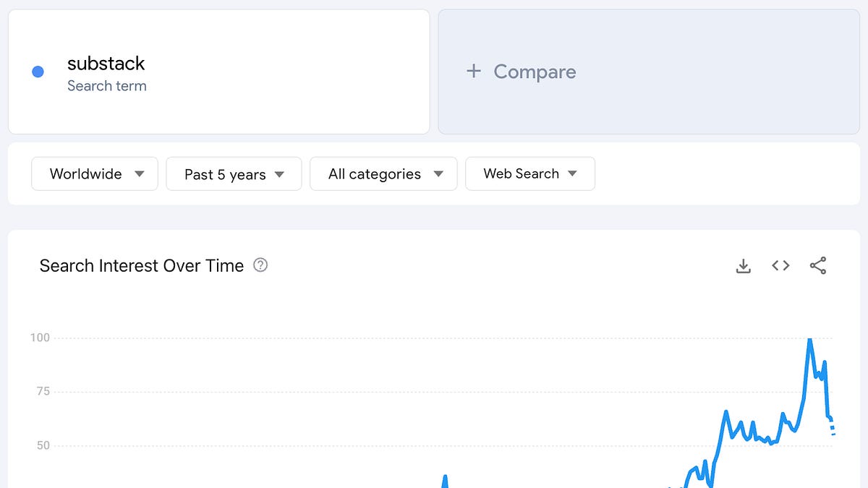Click the Search Interest Over Time heading

click(x=141, y=265)
